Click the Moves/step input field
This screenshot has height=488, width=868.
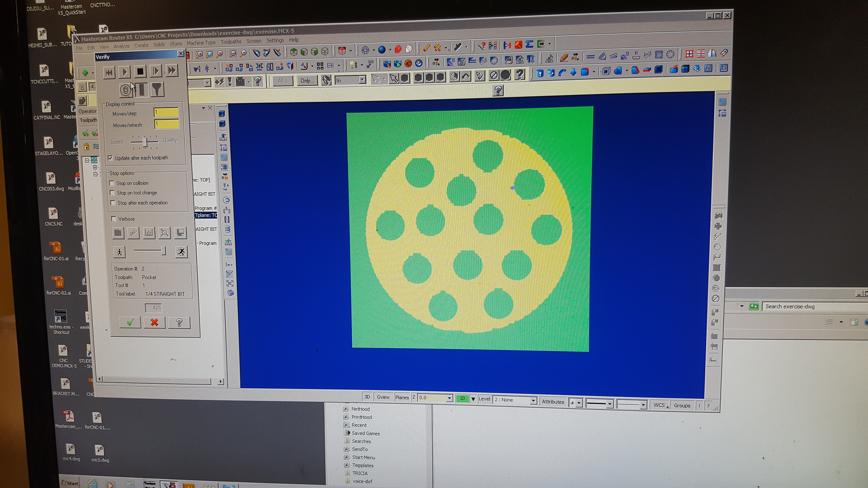click(166, 112)
